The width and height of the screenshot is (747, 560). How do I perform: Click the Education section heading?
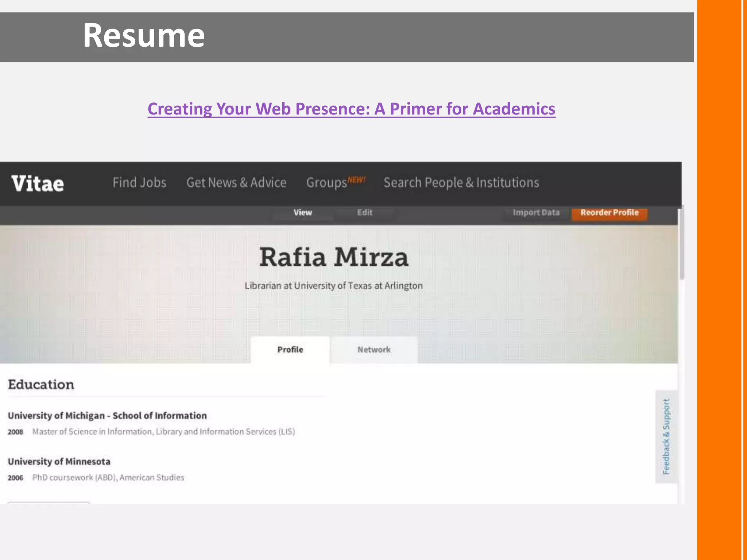[x=41, y=385]
